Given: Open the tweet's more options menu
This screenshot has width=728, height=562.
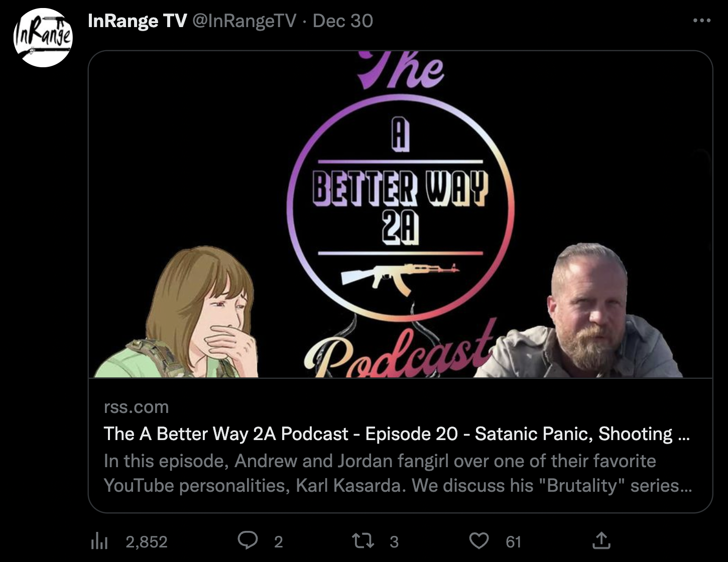Looking at the screenshot, I should [x=701, y=21].
